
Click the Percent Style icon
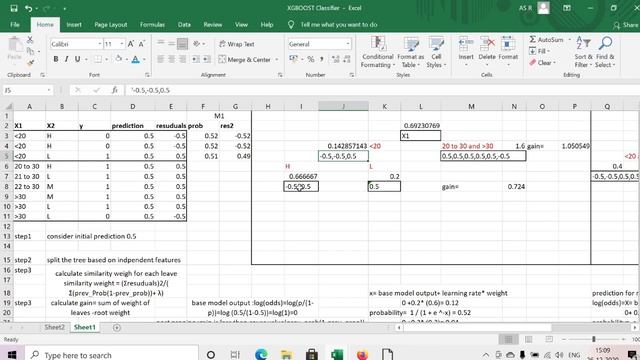click(x=311, y=60)
